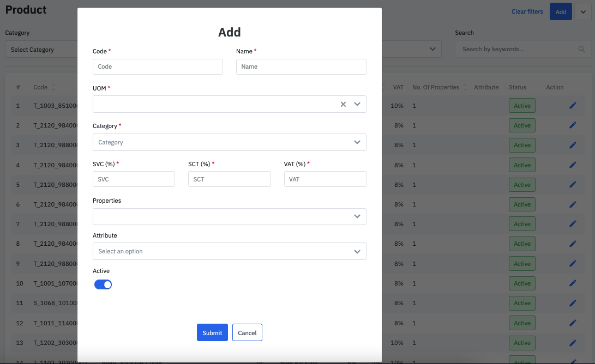Click the edit pencil icon for row 12

573,323
